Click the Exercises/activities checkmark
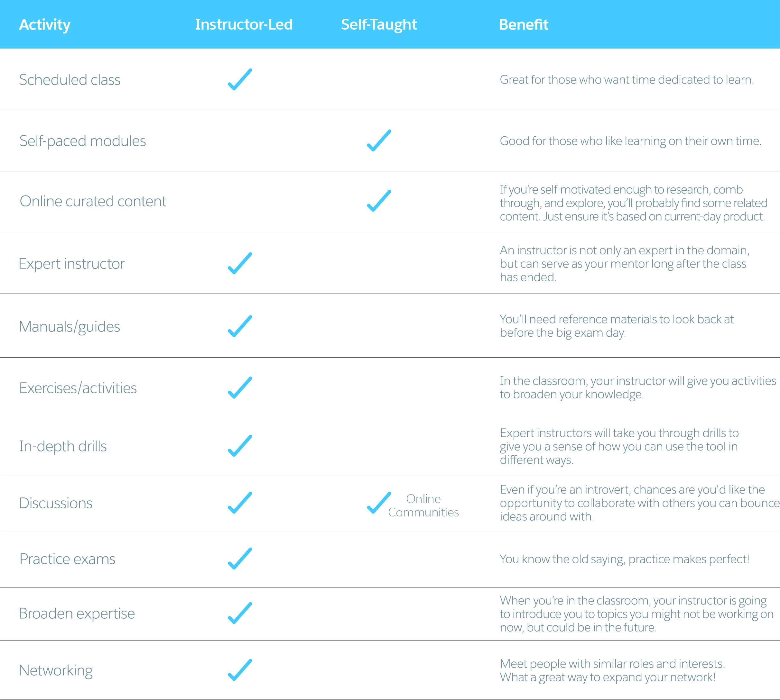Screen dimensions: 780x700 click(240, 388)
